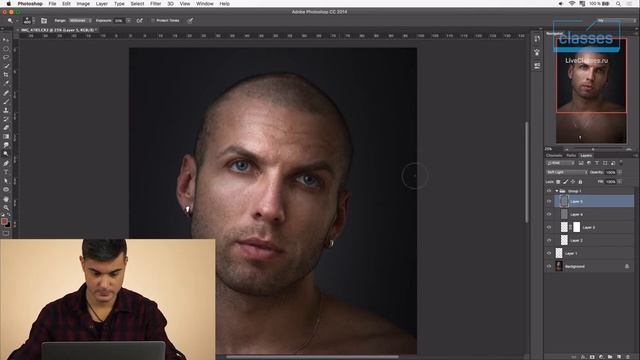Click the Navigator preview thumbnail
The image size is (640, 360).
(x=591, y=90)
